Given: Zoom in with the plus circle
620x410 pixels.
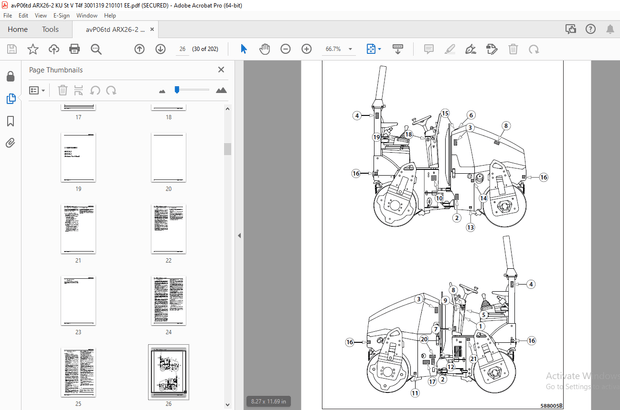Looking at the screenshot, I should click(x=306, y=49).
